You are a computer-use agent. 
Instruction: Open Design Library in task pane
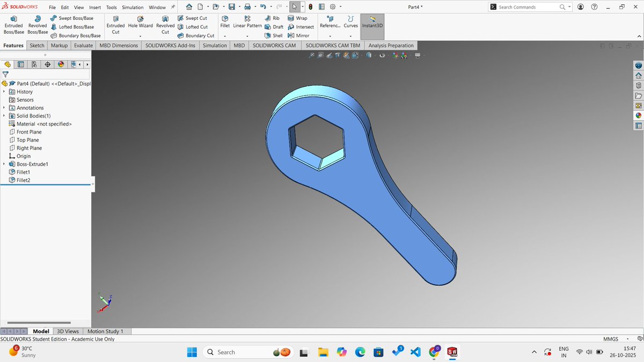(x=638, y=85)
